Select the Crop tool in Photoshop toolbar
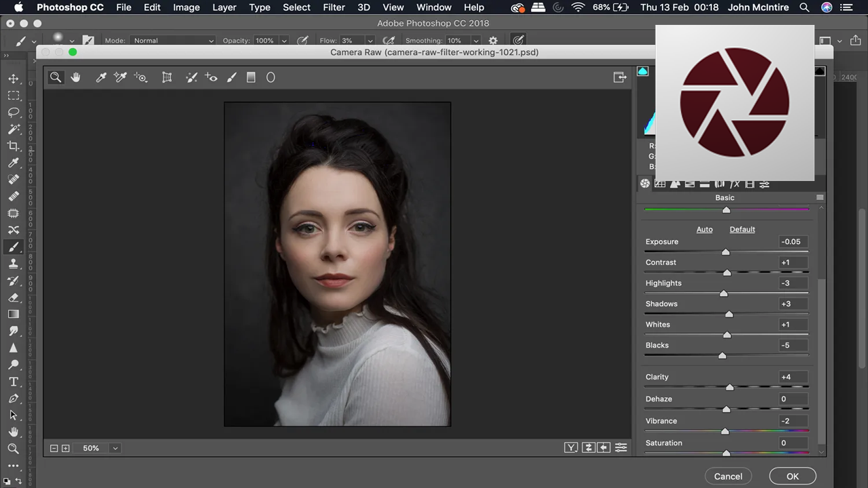Image resolution: width=868 pixels, height=488 pixels. click(14, 146)
